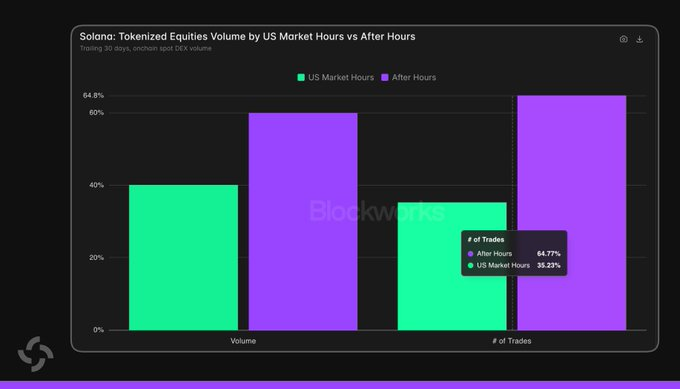Click the # of Trades x-axis label
The image size is (680, 389).
512,341
